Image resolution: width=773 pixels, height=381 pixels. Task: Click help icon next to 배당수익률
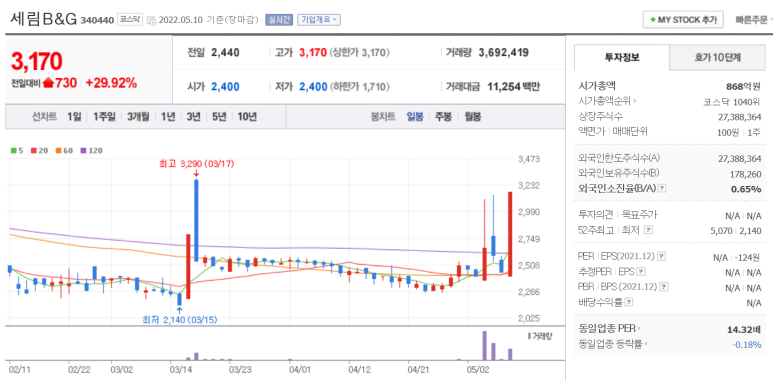pyautogui.click(x=629, y=302)
